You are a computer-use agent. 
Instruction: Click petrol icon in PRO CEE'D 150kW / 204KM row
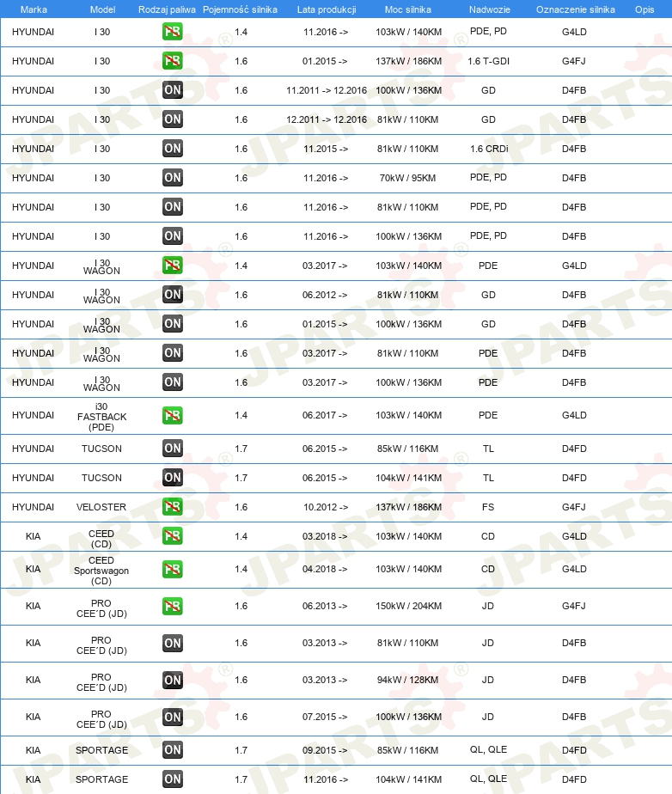point(172,607)
